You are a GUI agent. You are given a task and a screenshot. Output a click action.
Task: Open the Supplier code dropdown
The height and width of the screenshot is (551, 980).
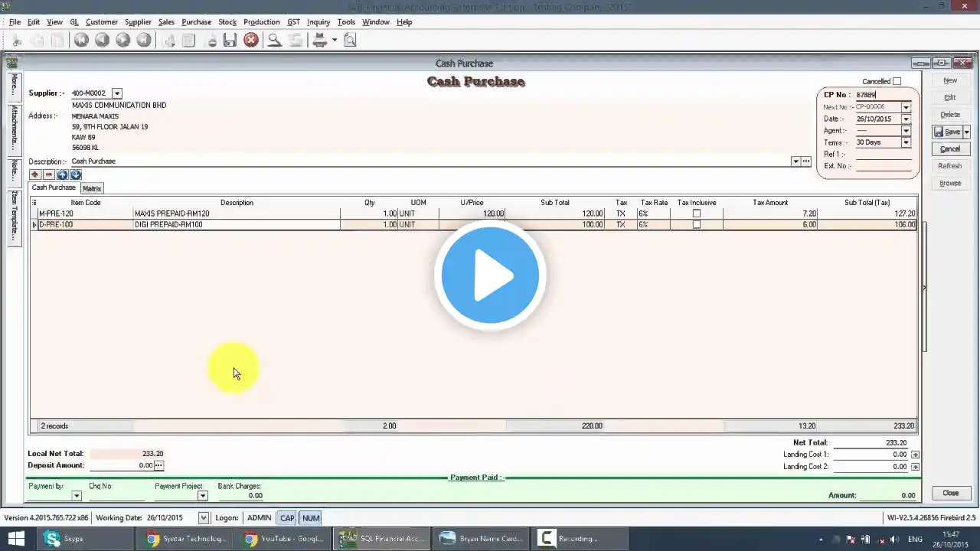tap(117, 93)
